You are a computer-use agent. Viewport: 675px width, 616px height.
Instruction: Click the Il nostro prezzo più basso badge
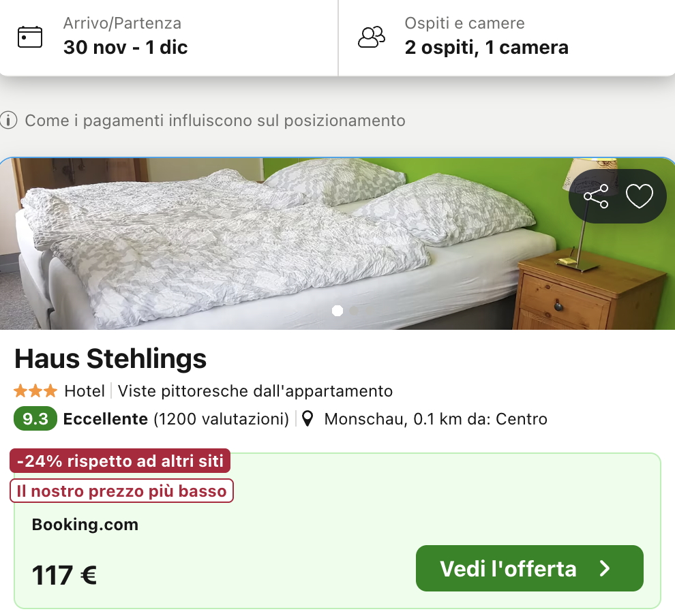click(x=121, y=491)
